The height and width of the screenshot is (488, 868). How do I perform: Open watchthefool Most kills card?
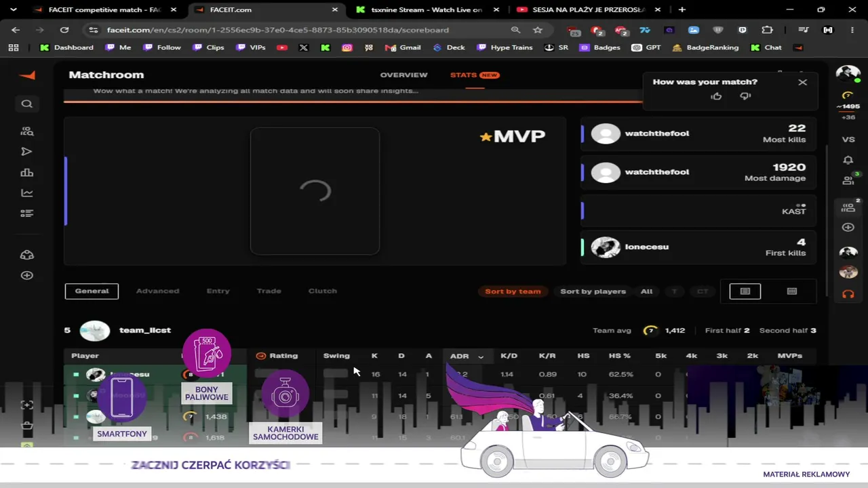coord(698,134)
